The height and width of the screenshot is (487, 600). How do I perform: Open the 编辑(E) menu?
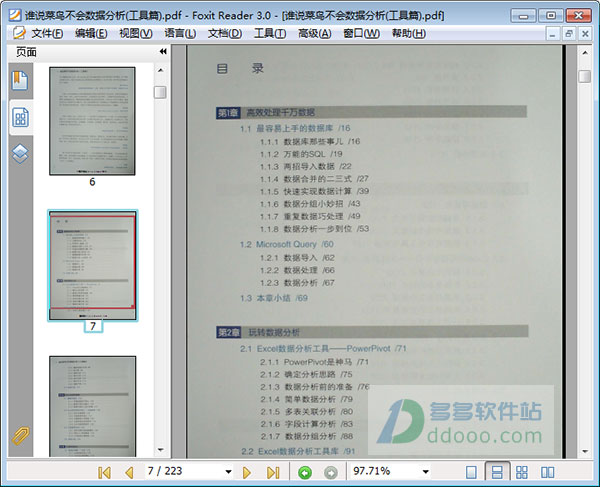91,34
